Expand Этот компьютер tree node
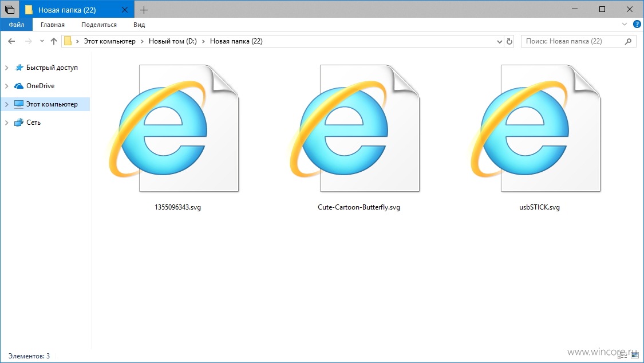The image size is (644, 363). pos(6,104)
